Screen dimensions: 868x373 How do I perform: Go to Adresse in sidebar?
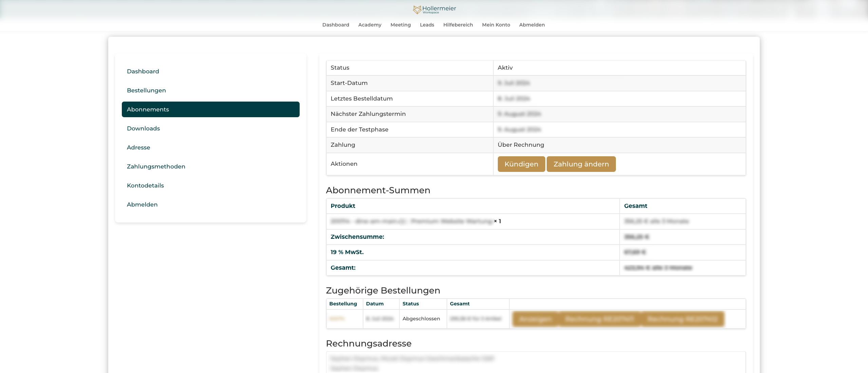click(138, 147)
